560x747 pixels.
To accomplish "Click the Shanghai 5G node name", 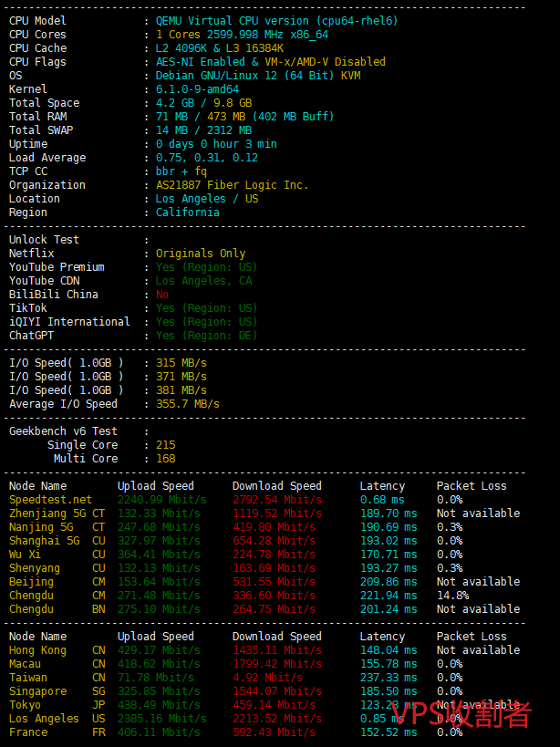I will tap(44, 541).
